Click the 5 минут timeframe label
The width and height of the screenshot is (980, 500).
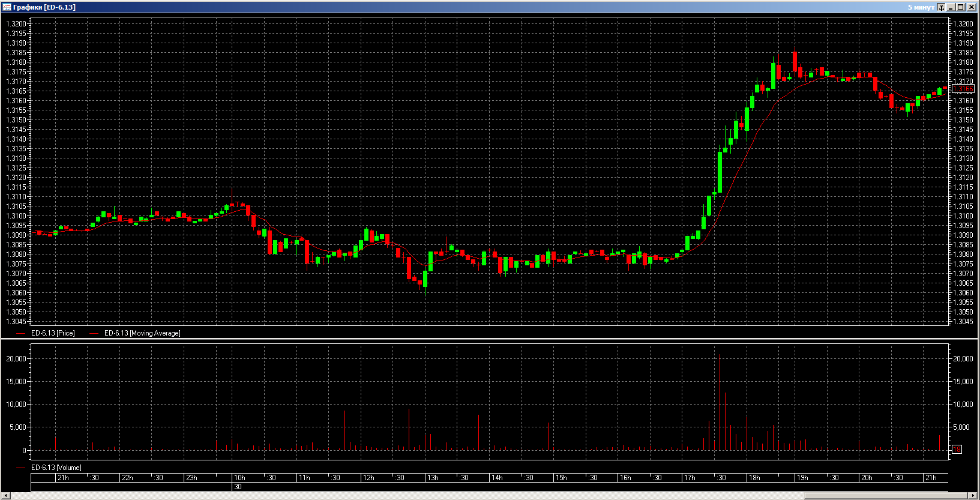pos(921,7)
